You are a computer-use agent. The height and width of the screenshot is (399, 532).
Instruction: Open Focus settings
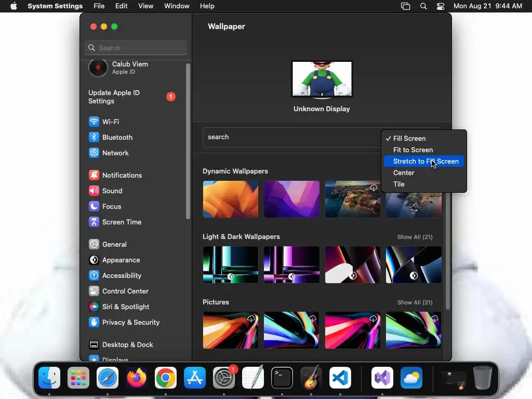click(x=105, y=206)
